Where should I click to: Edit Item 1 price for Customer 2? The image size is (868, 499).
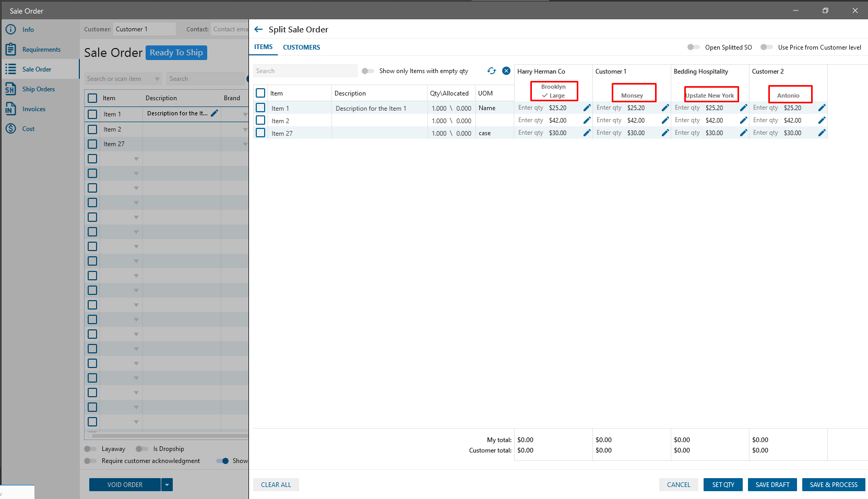point(822,108)
